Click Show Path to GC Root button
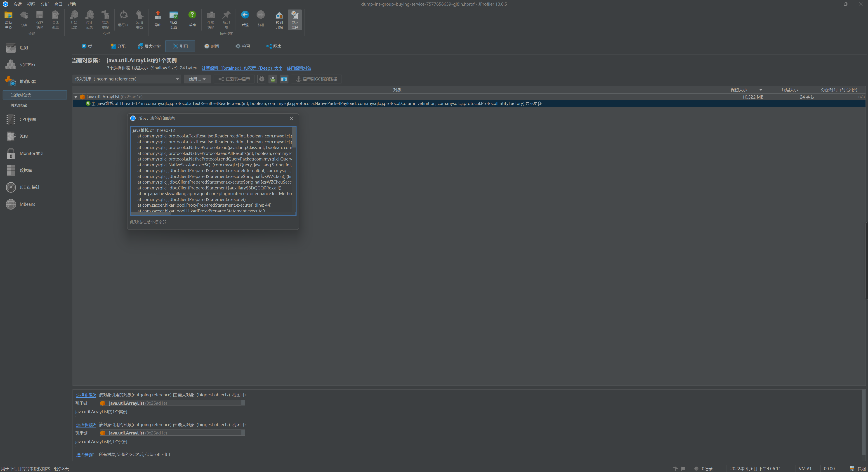The height and width of the screenshot is (472, 868). coord(316,79)
